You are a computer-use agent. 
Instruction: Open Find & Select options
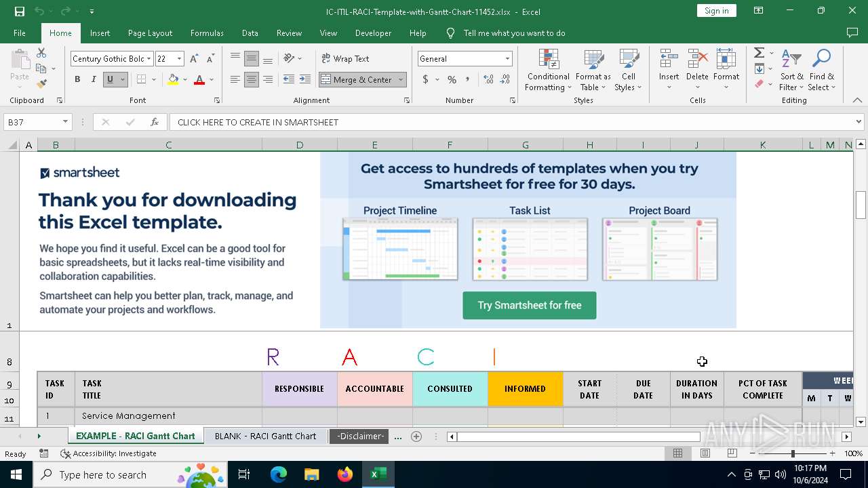pyautogui.click(x=821, y=70)
